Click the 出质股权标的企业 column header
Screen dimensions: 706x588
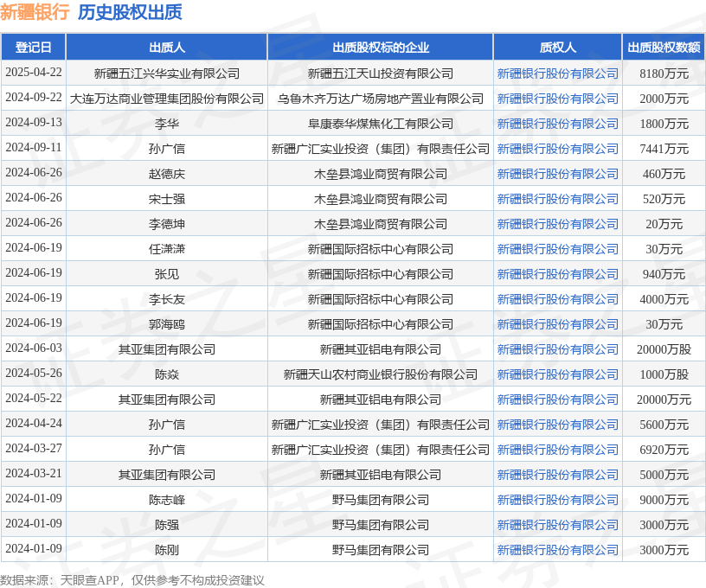click(x=381, y=48)
